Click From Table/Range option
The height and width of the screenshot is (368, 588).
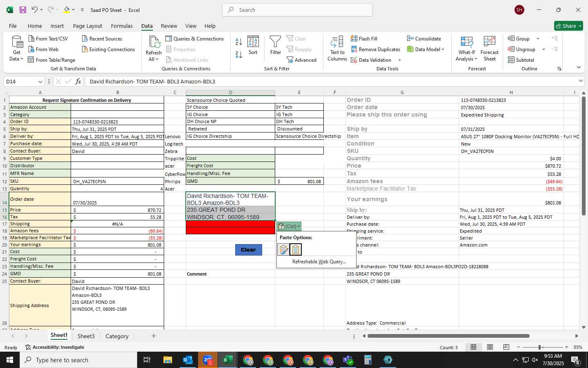pyautogui.click(x=51, y=60)
